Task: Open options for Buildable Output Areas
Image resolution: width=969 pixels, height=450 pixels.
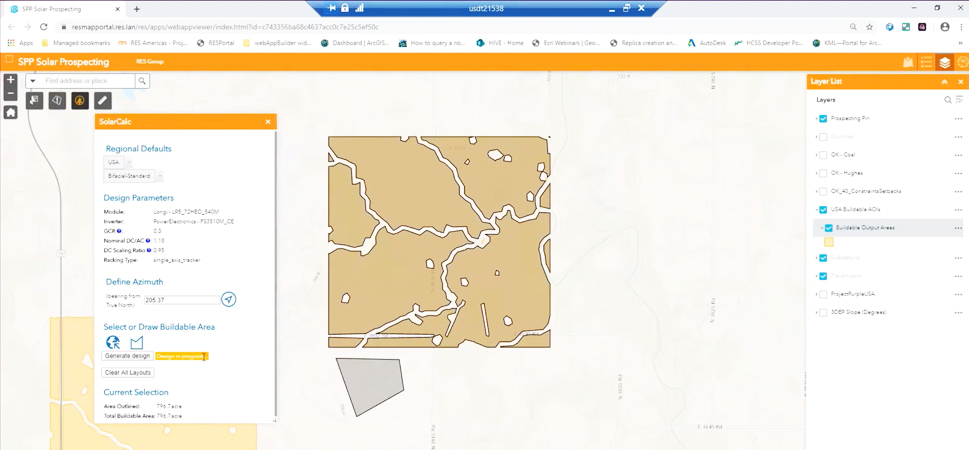Action: pos(958,228)
